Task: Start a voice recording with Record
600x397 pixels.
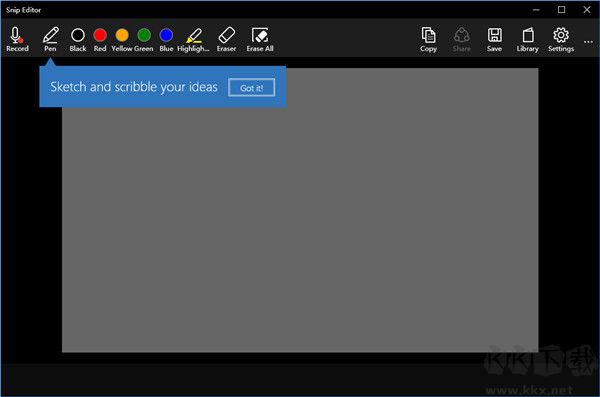Action: click(x=17, y=39)
